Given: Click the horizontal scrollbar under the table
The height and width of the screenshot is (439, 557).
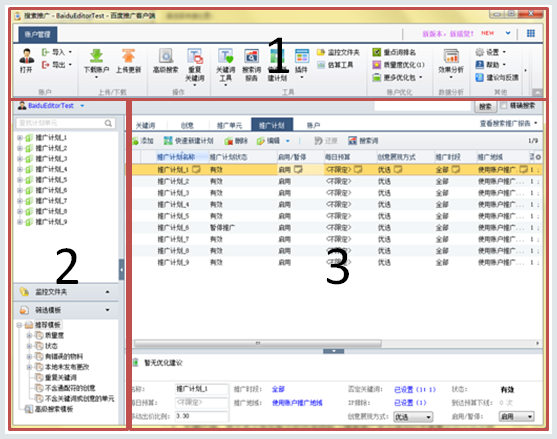Looking at the screenshot, I should 258,343.
